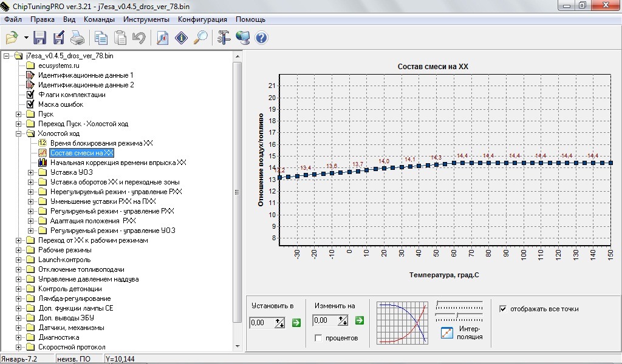The width and height of the screenshot is (622, 364).
Task: Expand the 'Пуск' tree folder
Action: 19,114
